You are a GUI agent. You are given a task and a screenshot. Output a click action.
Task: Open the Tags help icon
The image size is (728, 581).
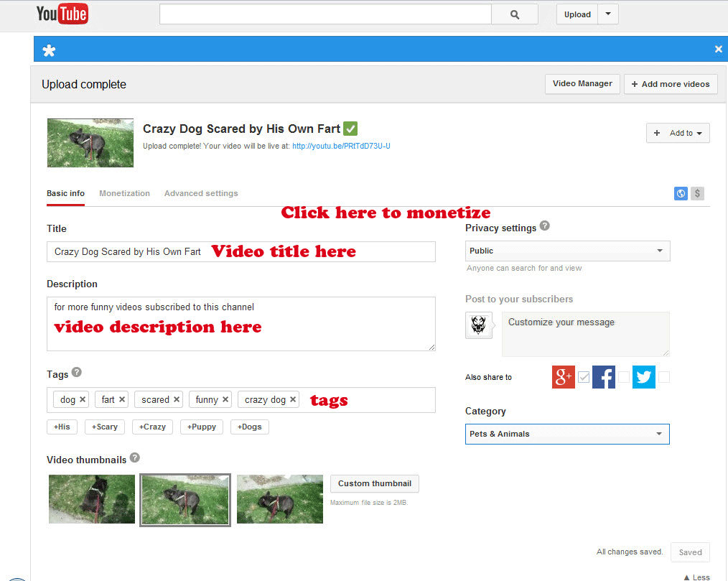click(76, 372)
